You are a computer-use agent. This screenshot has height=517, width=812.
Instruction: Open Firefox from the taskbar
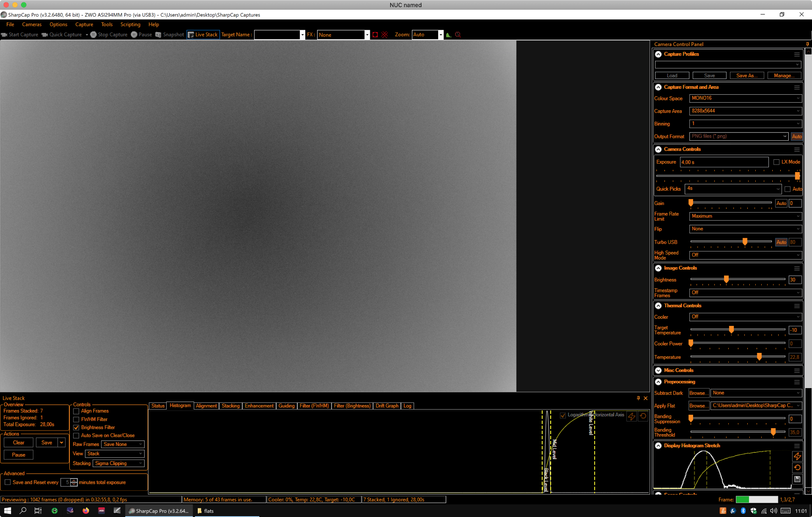[86, 511]
